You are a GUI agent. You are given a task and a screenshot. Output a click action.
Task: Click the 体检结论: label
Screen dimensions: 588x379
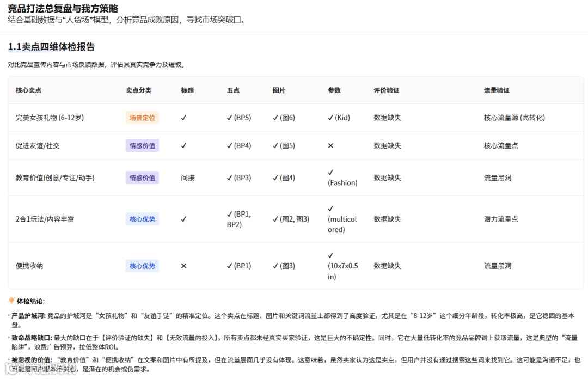coord(30,301)
